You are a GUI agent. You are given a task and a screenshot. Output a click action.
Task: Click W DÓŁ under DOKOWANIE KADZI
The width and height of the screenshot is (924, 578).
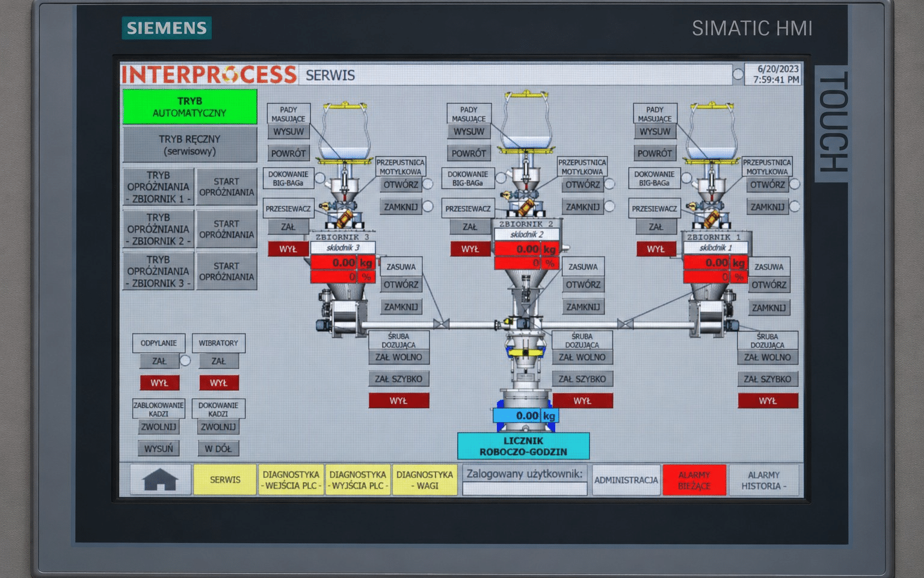coord(218,449)
